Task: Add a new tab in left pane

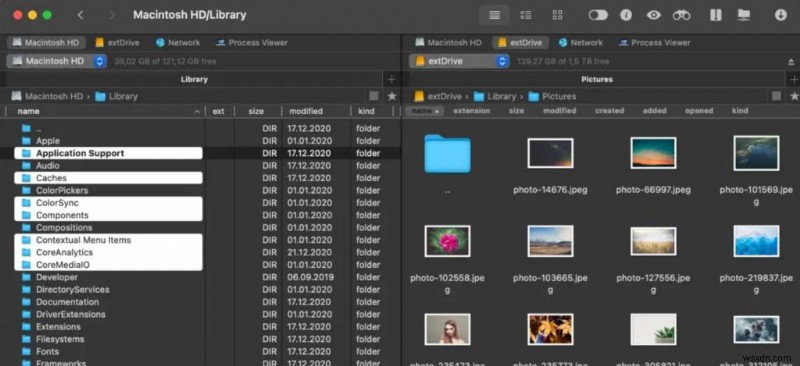Action: pos(391,79)
